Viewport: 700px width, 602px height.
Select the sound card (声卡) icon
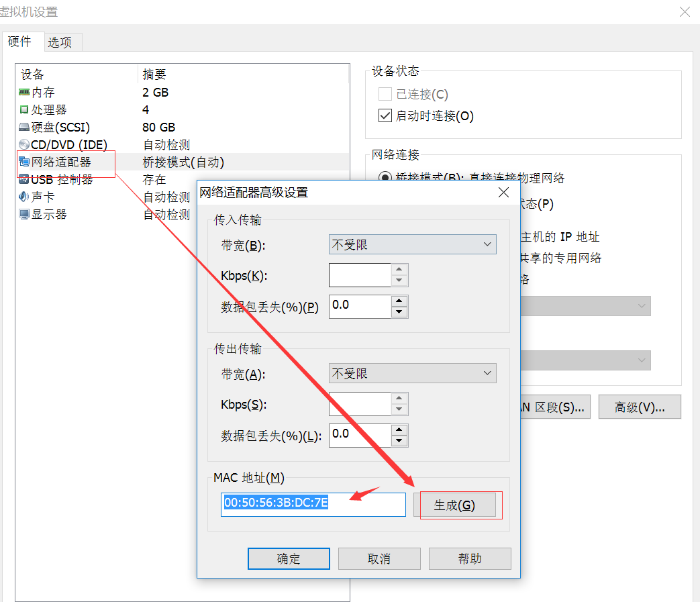pos(24,197)
